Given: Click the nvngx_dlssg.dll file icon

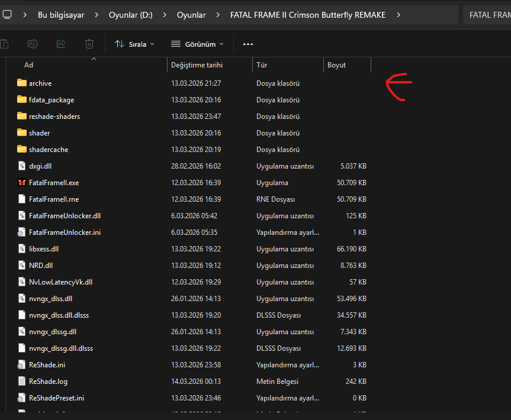Looking at the screenshot, I should [22, 331].
